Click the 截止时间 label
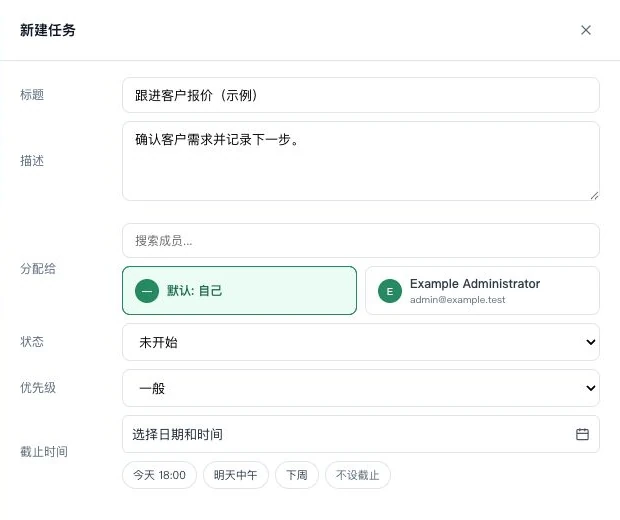This screenshot has width=620, height=520. (x=44, y=452)
